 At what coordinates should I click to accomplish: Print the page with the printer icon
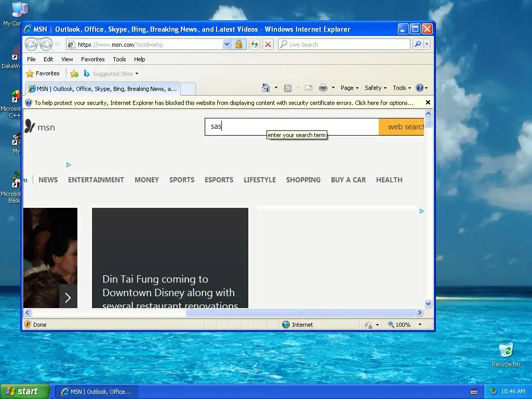point(323,88)
